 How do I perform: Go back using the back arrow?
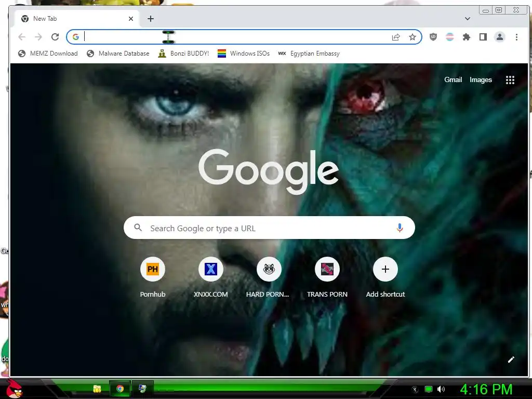[x=22, y=37]
